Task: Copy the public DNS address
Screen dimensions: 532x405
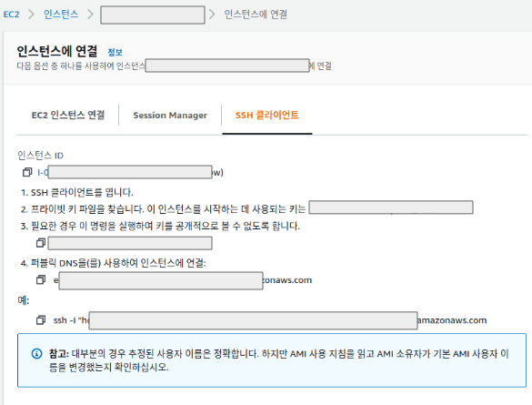Action: (41, 279)
